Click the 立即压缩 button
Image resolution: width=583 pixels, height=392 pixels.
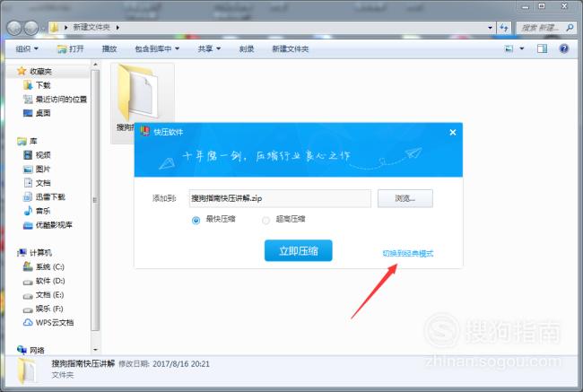(x=298, y=250)
